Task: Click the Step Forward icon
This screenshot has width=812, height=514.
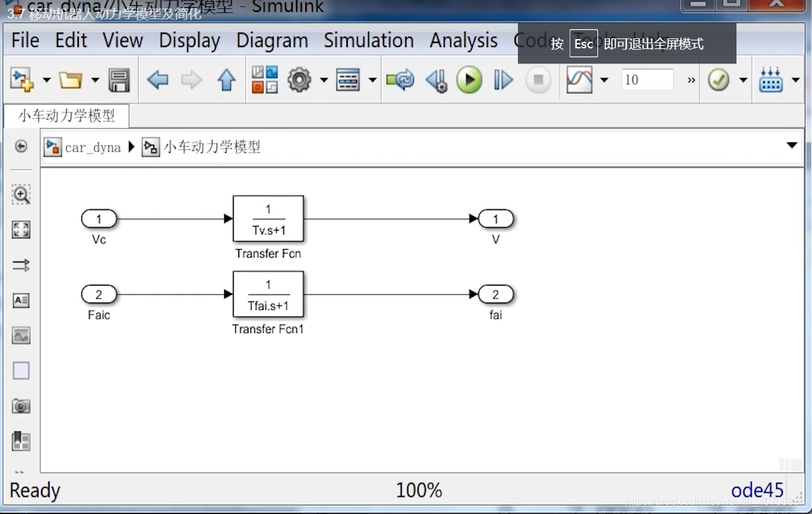Action: [x=503, y=81]
